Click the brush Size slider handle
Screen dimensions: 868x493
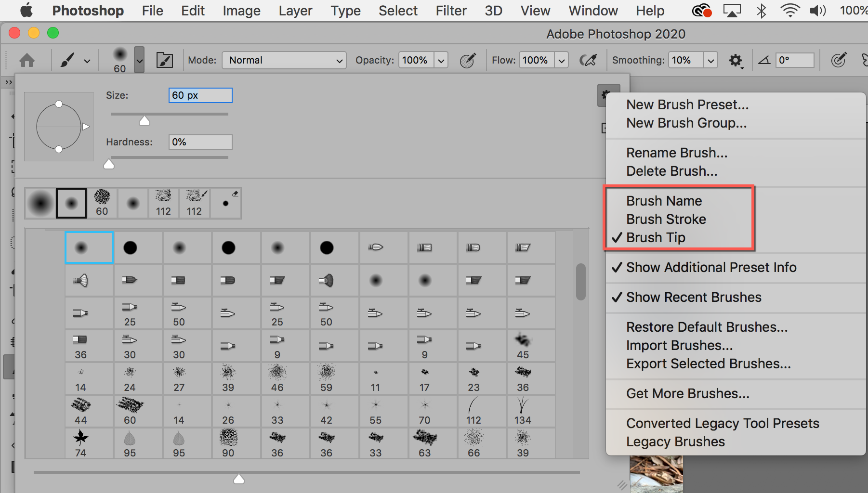click(x=145, y=121)
